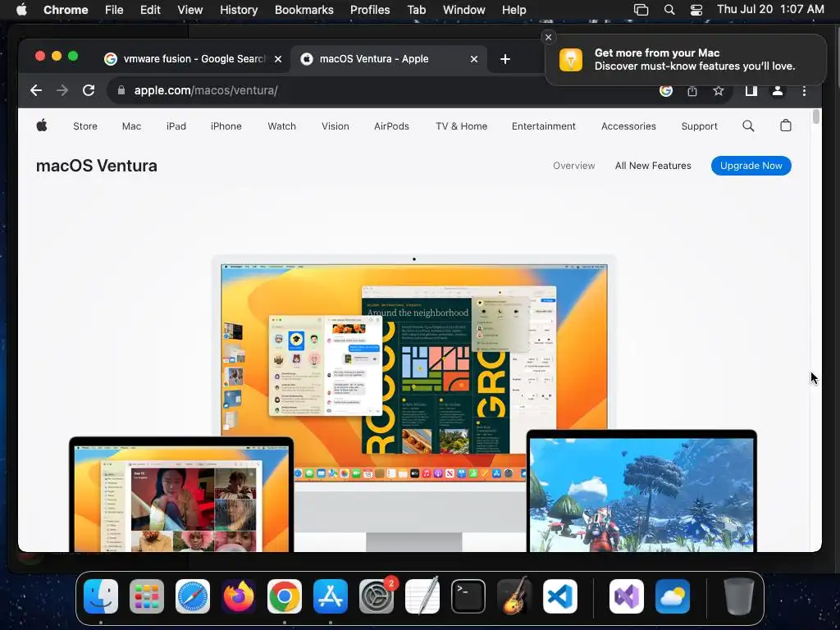Open Apple site search magnifier
This screenshot has height=630, width=840.
coord(748,126)
